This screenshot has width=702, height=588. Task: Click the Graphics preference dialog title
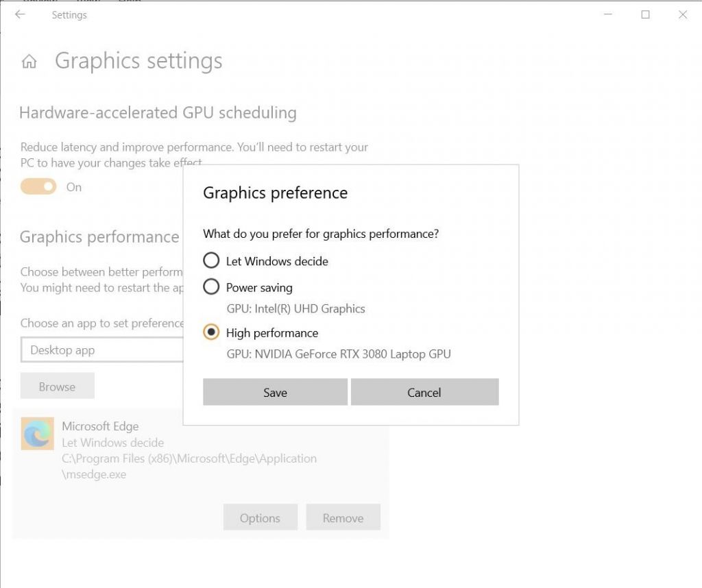click(275, 193)
